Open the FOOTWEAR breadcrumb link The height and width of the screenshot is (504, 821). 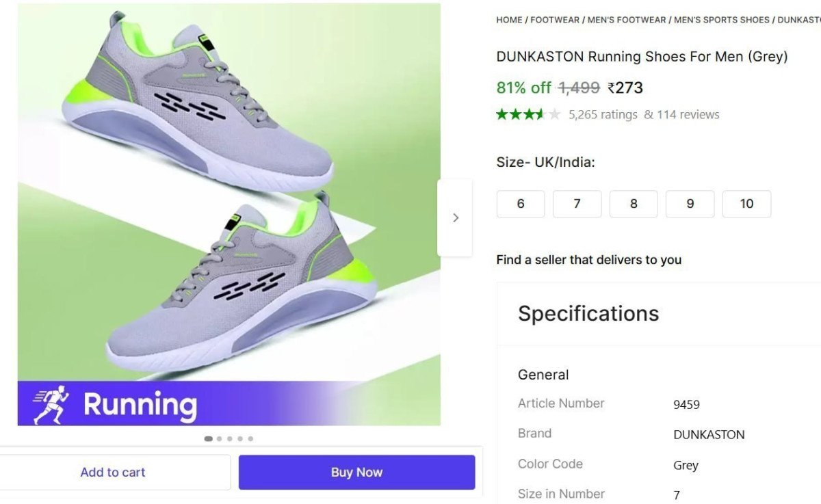pos(556,20)
